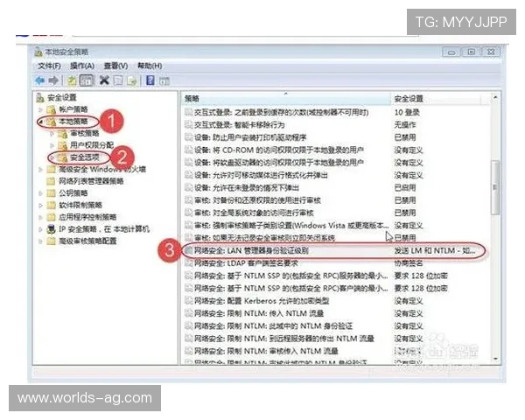Select 网络安全: LAN 管理器身份验证级别 policy
Screen dimensions: 525x420
251,250
